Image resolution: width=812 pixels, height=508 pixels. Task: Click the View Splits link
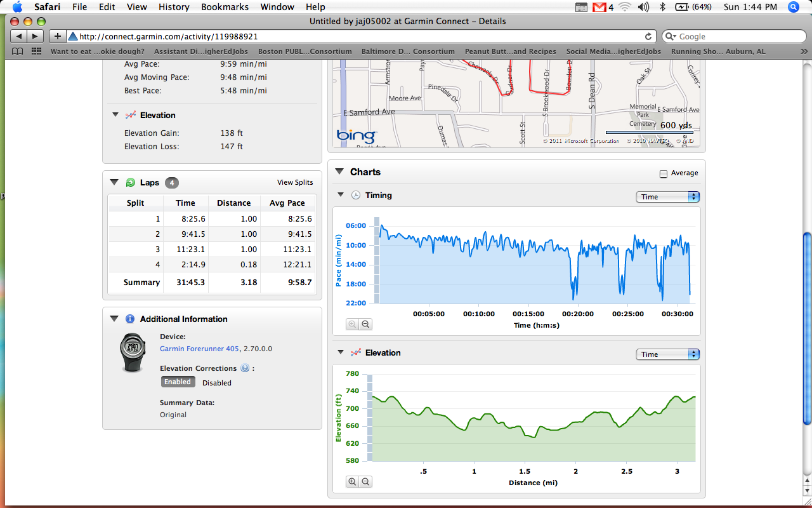pos(295,182)
